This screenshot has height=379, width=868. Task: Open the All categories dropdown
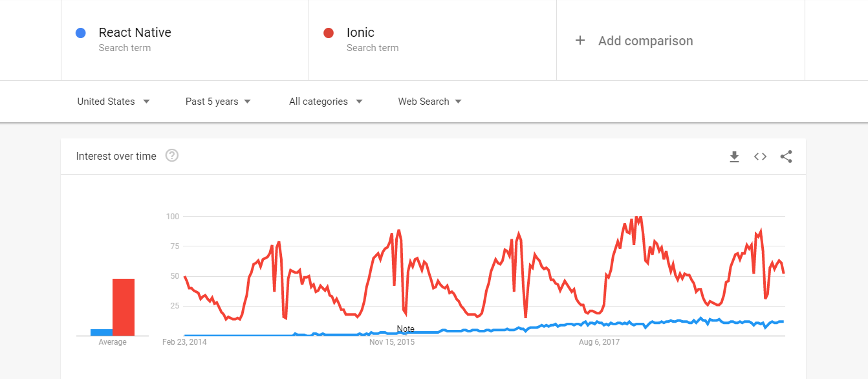325,102
